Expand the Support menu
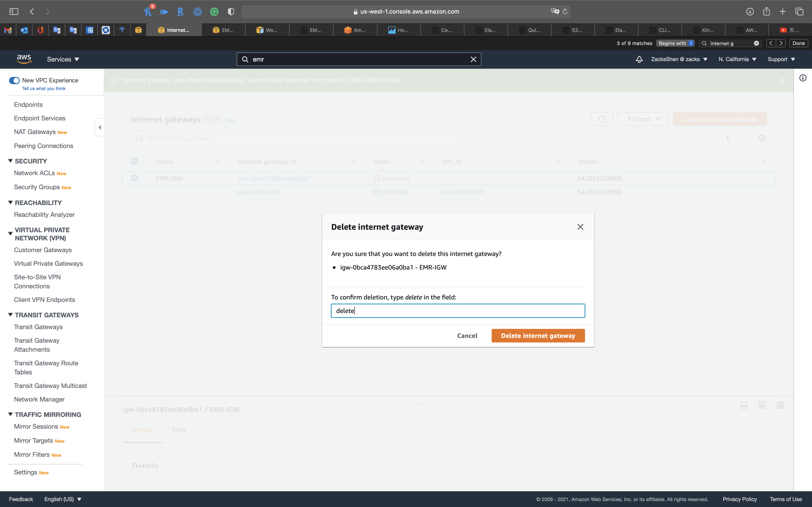812x507 pixels. 781,59
